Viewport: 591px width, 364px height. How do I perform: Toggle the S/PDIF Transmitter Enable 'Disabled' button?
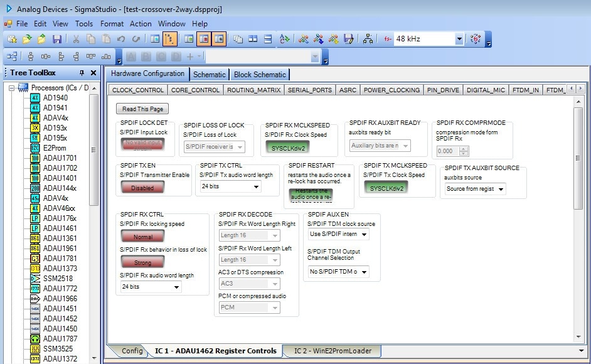point(142,188)
